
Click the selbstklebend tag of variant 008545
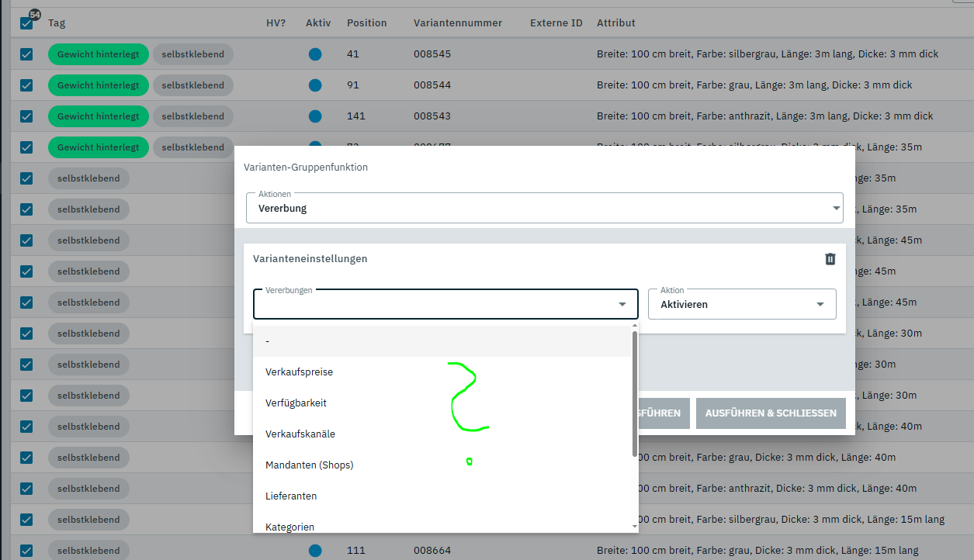pyautogui.click(x=192, y=54)
